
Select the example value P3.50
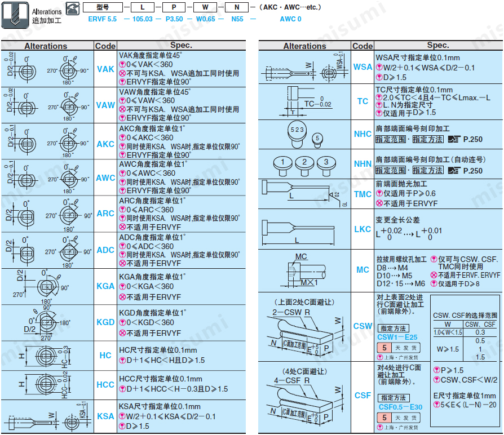174,19
